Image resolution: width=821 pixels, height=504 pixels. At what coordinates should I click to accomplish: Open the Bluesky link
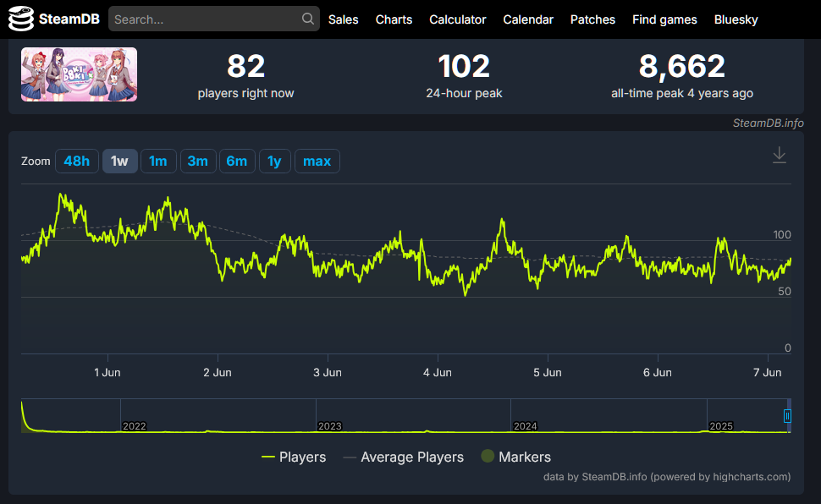[736, 19]
